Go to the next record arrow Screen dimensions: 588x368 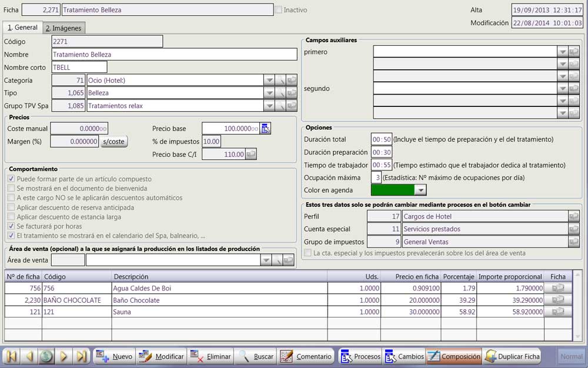[x=64, y=356]
